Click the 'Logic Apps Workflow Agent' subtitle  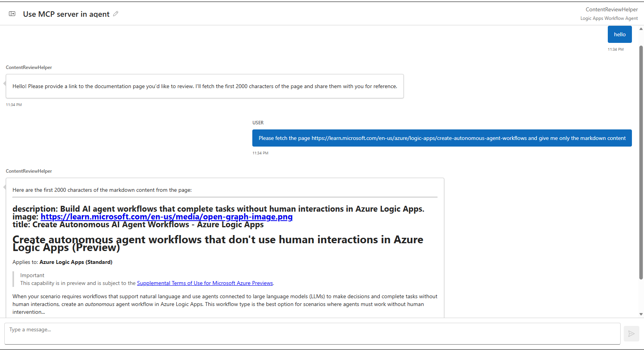(x=609, y=18)
